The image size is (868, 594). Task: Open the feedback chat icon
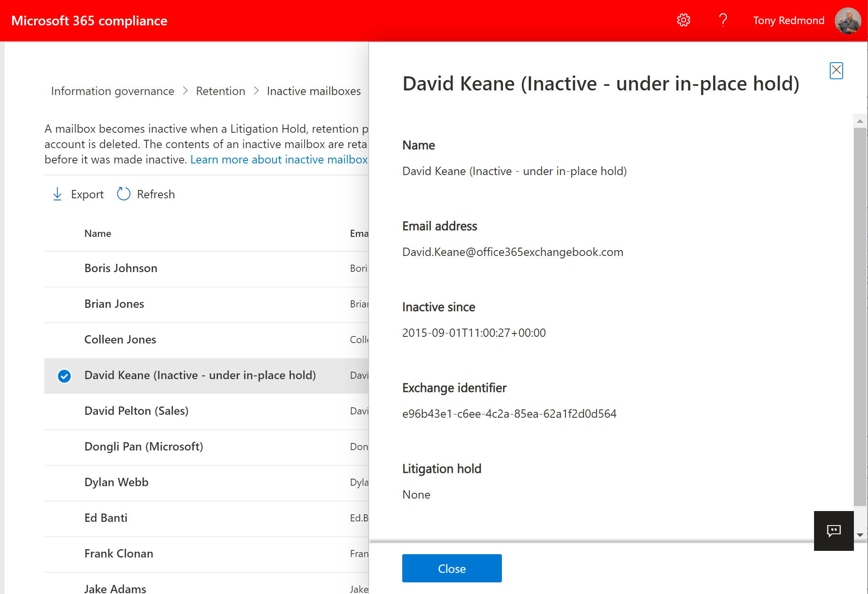pyautogui.click(x=834, y=531)
